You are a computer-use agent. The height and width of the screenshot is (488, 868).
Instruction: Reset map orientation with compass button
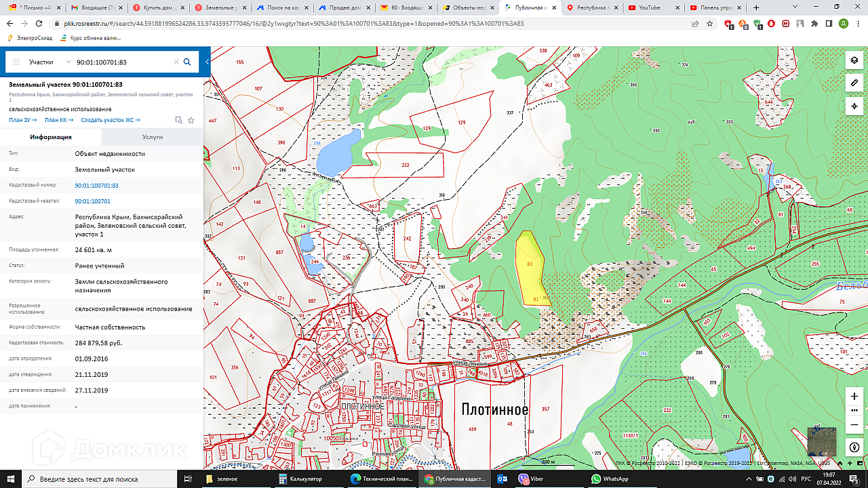854,447
